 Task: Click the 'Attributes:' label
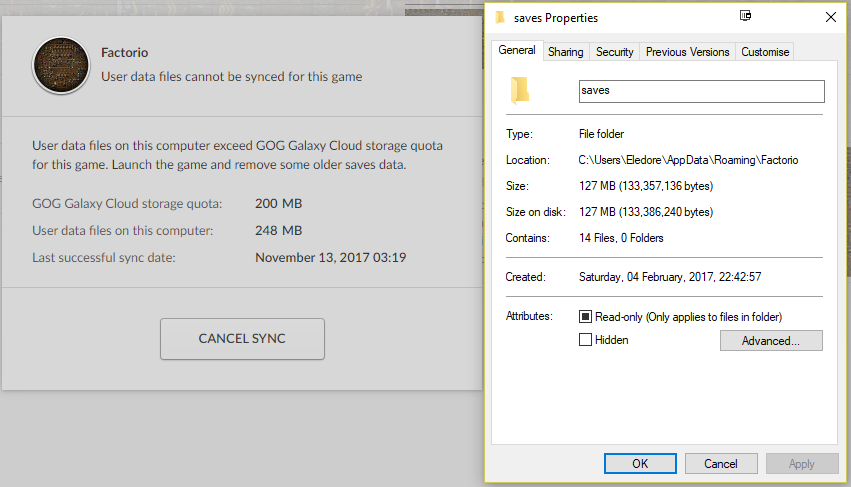tap(529, 316)
